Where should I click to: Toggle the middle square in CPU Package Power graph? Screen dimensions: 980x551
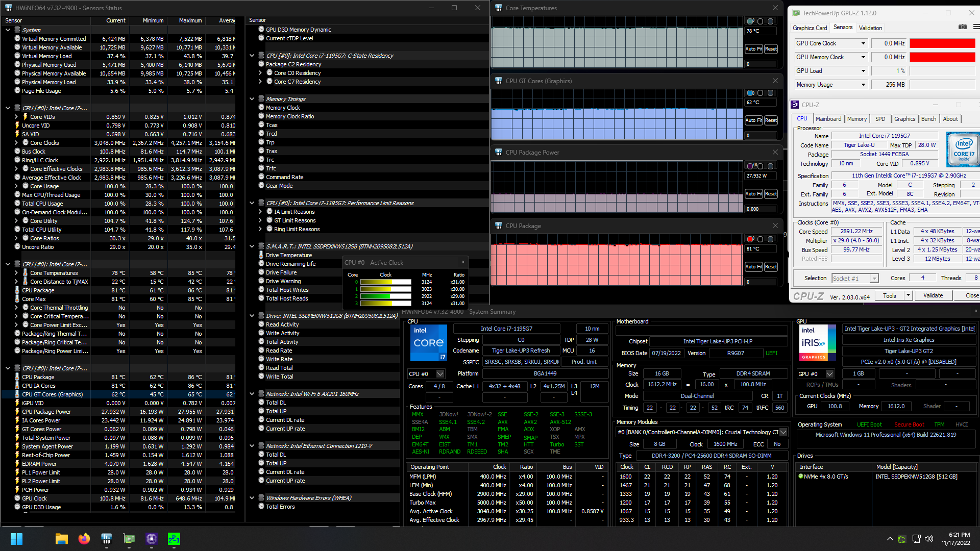(761, 166)
